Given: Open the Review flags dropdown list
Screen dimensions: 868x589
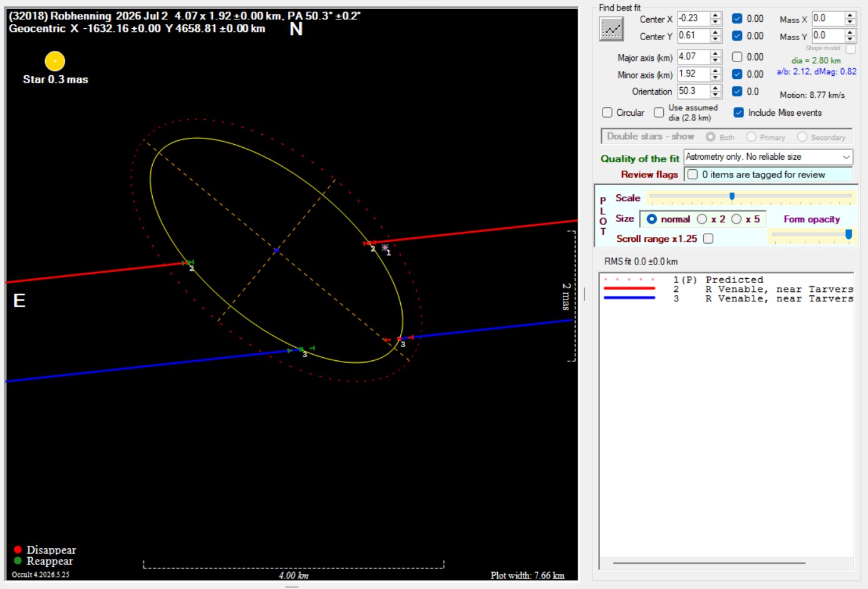Looking at the screenshot, I should coord(768,175).
